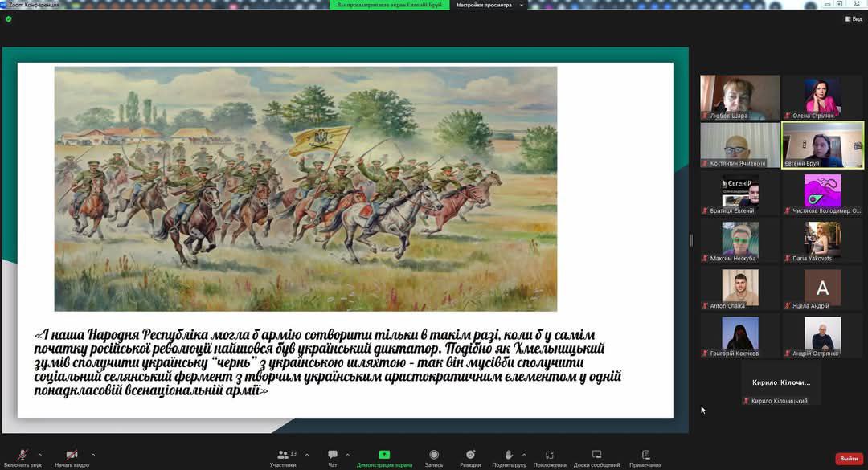
Task: Open the Настройки просмотра dropdown
Action: (x=489, y=5)
